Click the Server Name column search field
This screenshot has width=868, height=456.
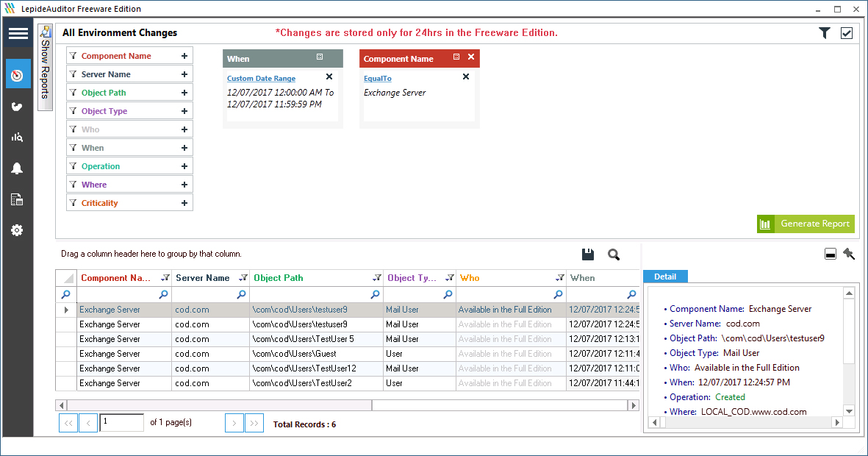pyautogui.click(x=210, y=294)
